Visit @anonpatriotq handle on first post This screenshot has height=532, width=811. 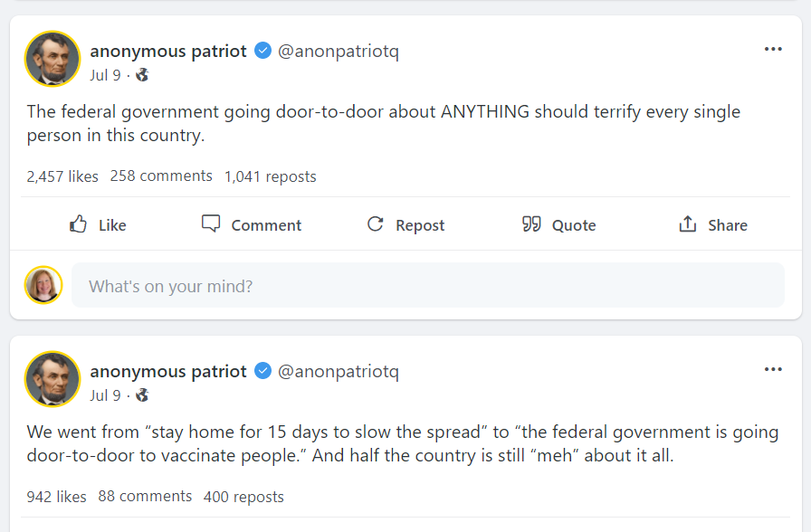(x=339, y=51)
